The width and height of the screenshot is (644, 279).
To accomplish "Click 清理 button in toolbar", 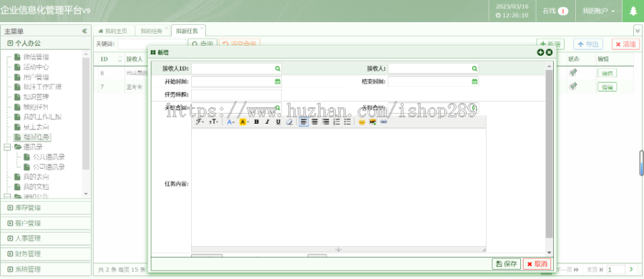I will pos(625,44).
